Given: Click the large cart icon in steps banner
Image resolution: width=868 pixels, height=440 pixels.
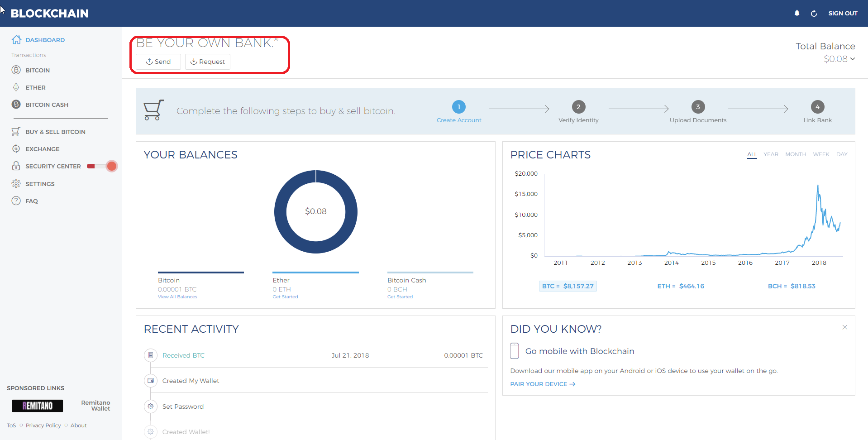Looking at the screenshot, I should (154, 110).
